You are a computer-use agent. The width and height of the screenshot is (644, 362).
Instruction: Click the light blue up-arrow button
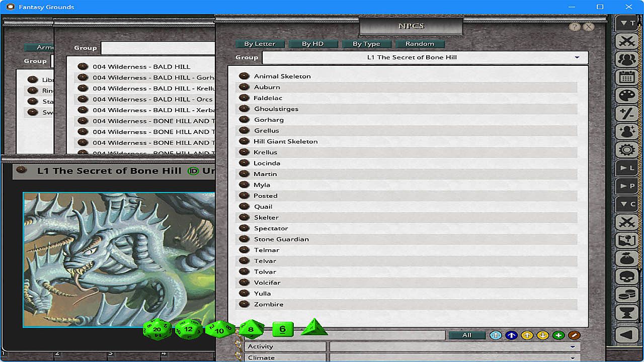pos(496,335)
